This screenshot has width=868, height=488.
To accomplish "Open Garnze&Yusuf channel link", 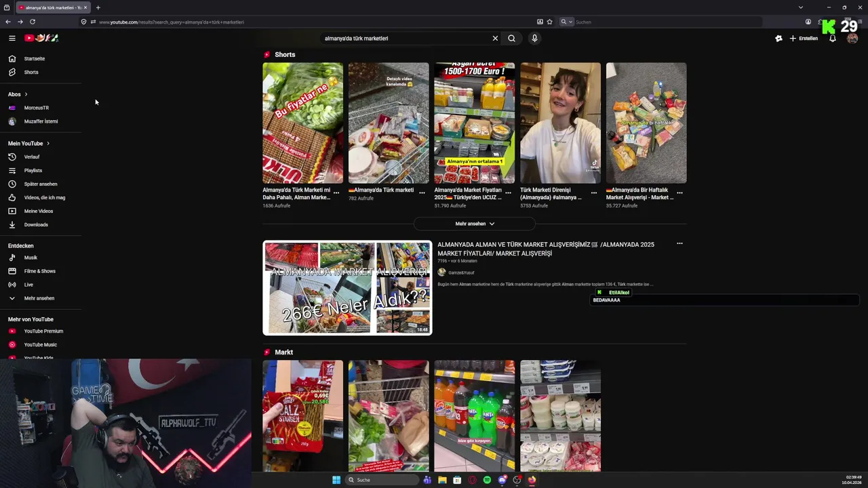I will [461, 272].
